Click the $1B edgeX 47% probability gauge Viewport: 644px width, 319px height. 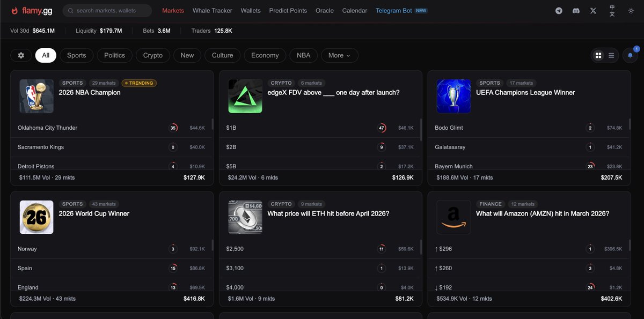coord(382,128)
